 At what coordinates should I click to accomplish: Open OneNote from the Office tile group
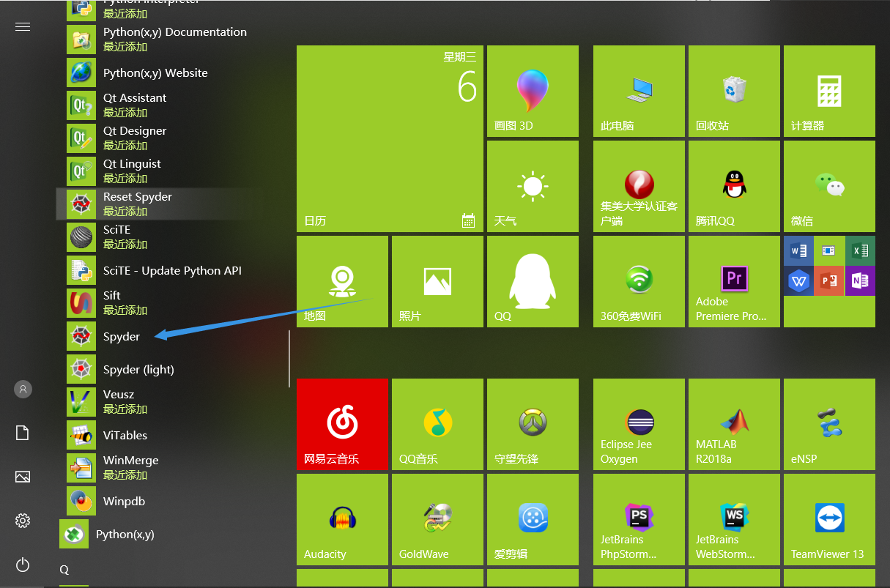pyautogui.click(x=860, y=280)
